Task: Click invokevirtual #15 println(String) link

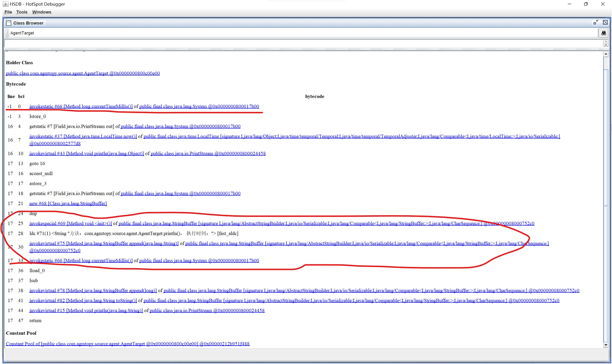Action: 86,310
